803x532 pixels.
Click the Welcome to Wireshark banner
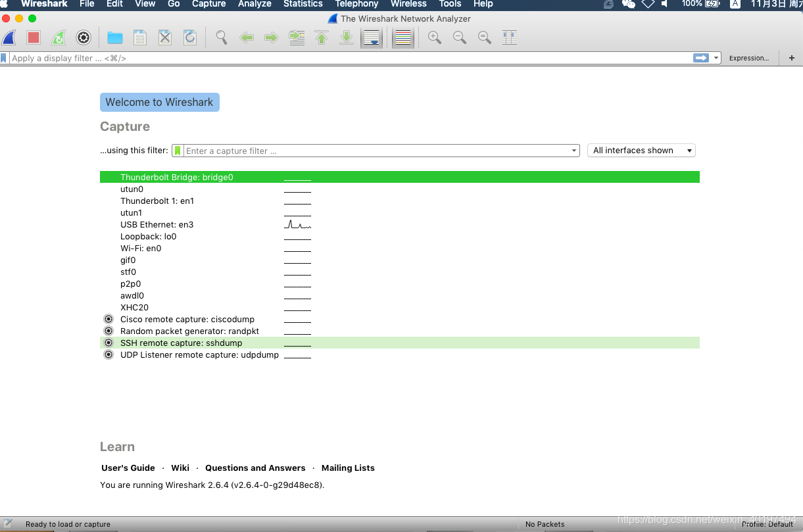[160, 102]
